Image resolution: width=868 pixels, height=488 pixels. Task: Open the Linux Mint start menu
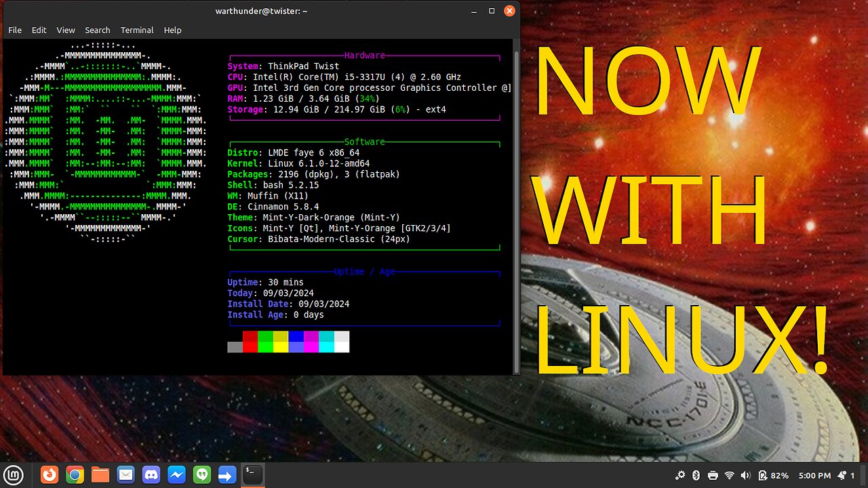click(14, 475)
